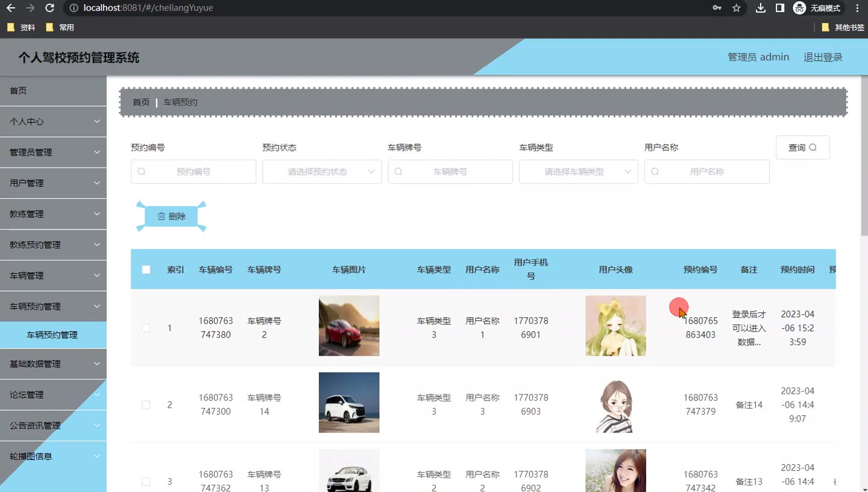Open the incognito mode indicator
The image size is (868, 492).
tap(817, 8)
